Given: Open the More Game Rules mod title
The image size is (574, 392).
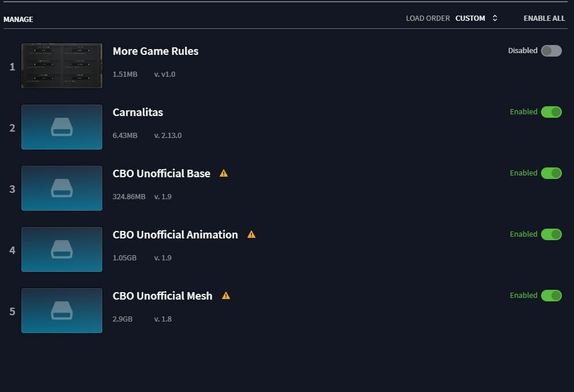Looking at the screenshot, I should [155, 51].
